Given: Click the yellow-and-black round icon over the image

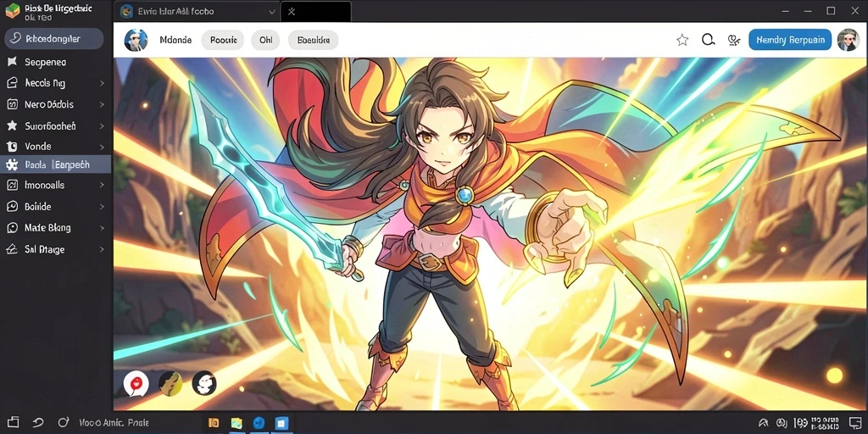Looking at the screenshot, I should click(x=170, y=382).
